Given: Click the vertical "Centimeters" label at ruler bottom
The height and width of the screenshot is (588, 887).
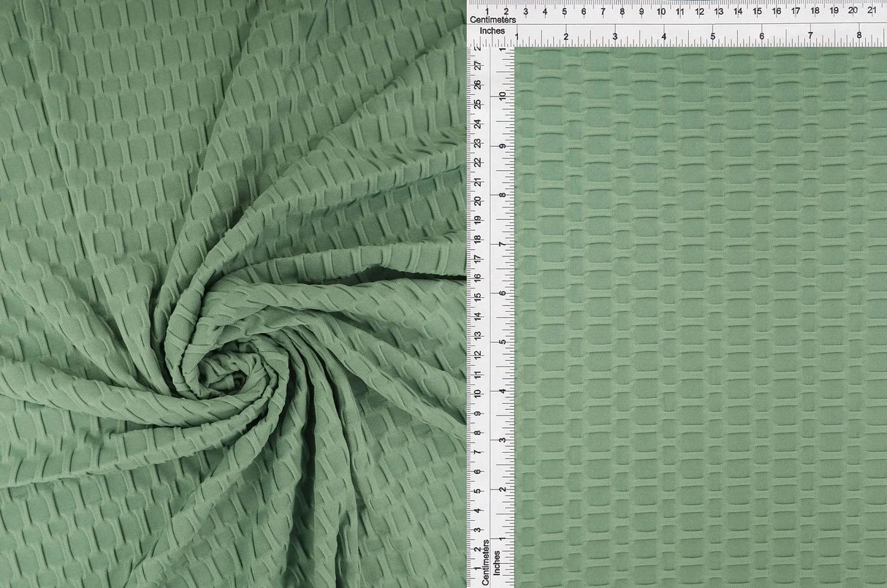Looking at the screenshot, I should (476, 561).
